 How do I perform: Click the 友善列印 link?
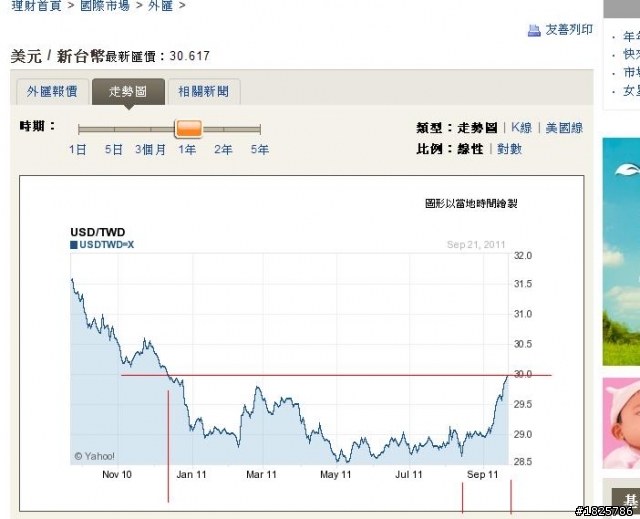(569, 31)
